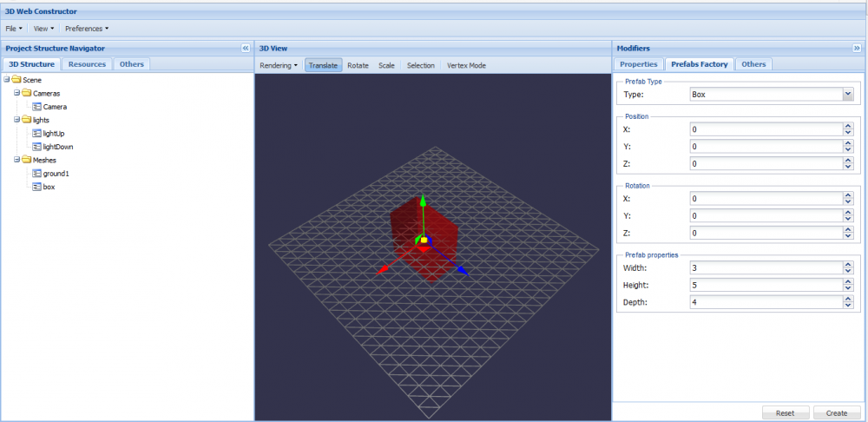
Task: Collapse the Cameras folder node
Action: (x=16, y=93)
